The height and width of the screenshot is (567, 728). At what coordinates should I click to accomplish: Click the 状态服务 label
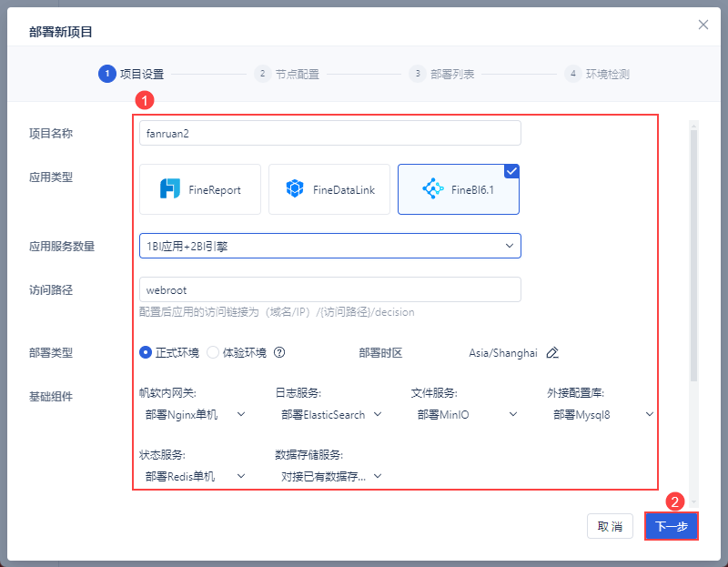162,455
